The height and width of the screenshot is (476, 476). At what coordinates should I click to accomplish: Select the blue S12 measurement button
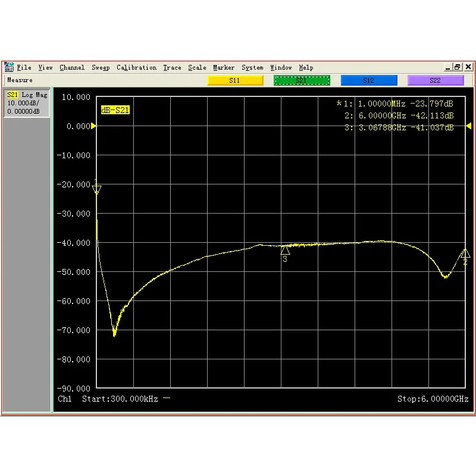[369, 80]
